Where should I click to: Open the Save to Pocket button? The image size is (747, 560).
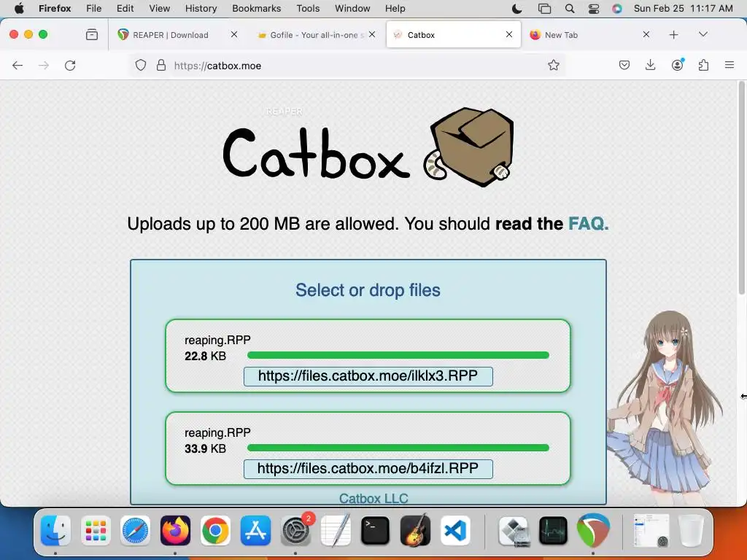624,65
